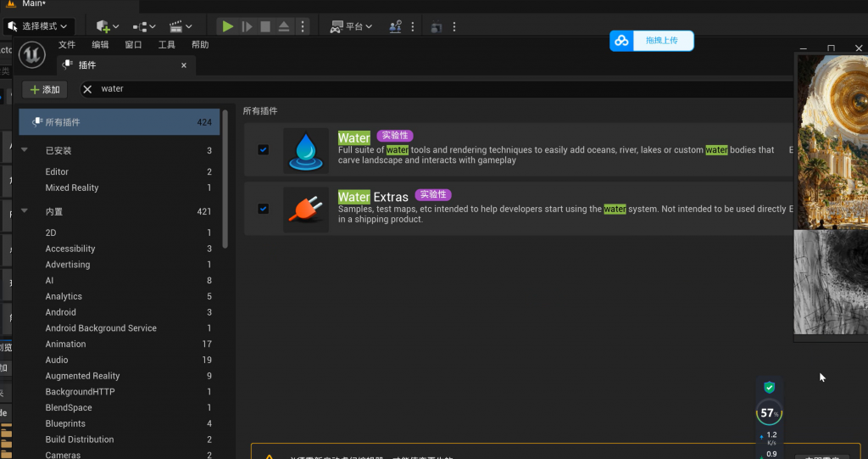Image resolution: width=868 pixels, height=459 pixels.
Task: Click the black and white sketch thumbnail
Action: 832,282
